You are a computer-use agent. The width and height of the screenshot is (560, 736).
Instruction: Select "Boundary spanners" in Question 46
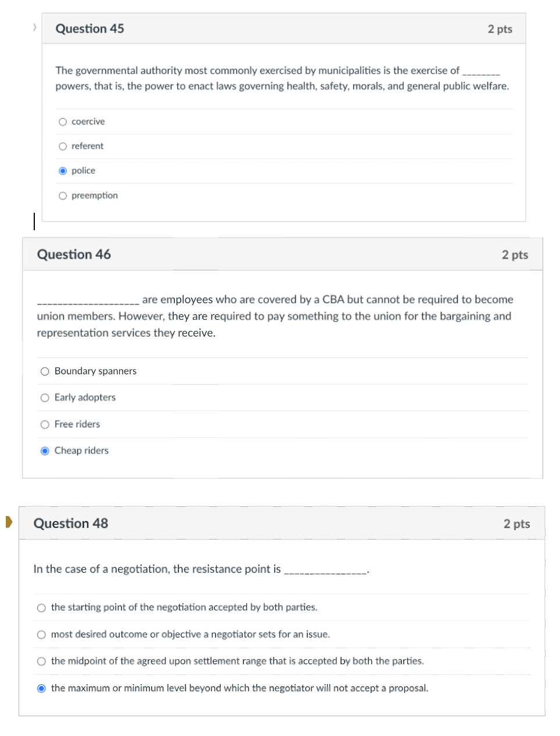[x=45, y=371]
